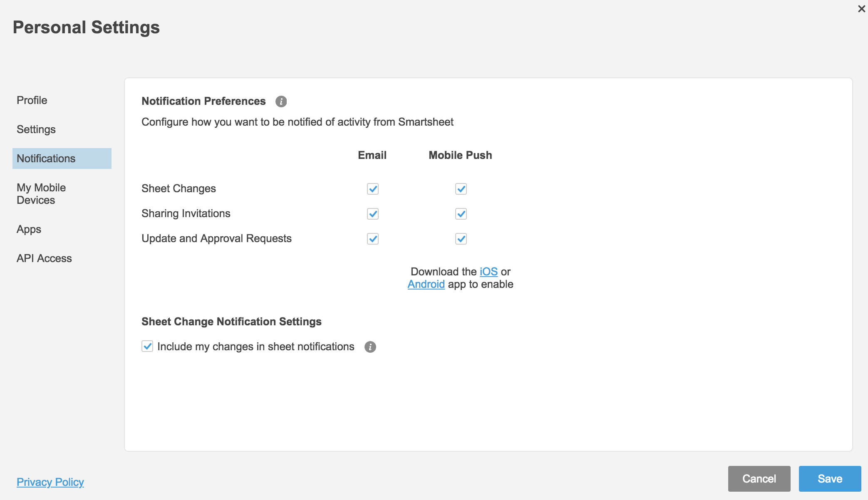The width and height of the screenshot is (868, 500).
Task: Click the Apps sidebar icon
Action: coord(29,230)
